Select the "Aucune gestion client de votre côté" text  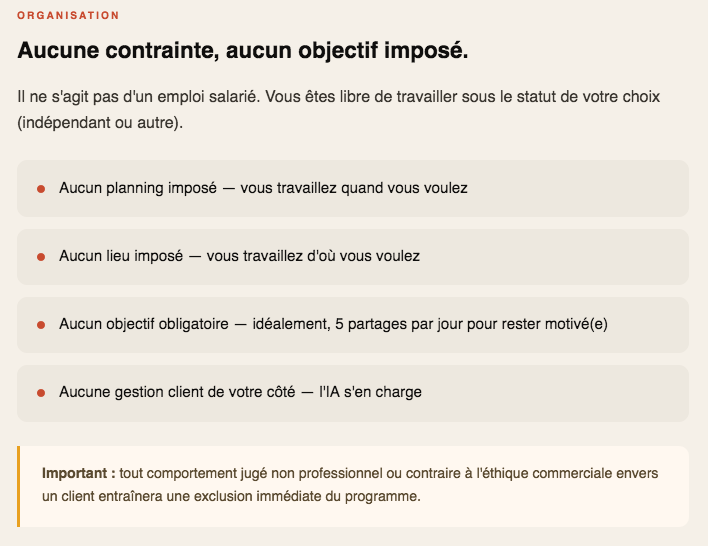172,392
